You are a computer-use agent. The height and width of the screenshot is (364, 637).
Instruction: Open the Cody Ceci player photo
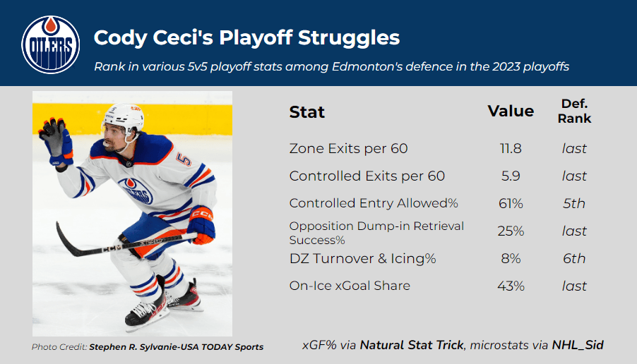tap(132, 214)
